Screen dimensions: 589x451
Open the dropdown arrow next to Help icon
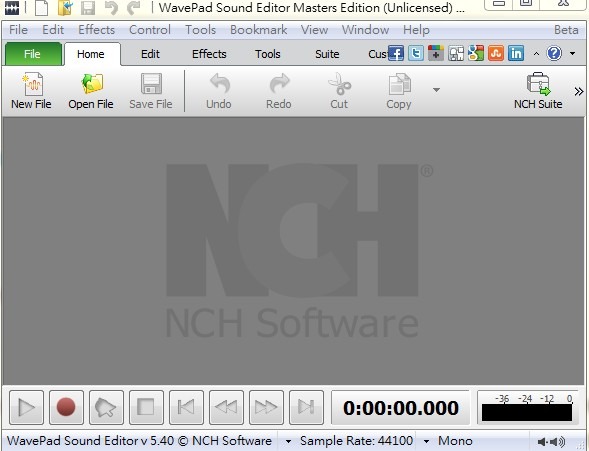[572, 53]
